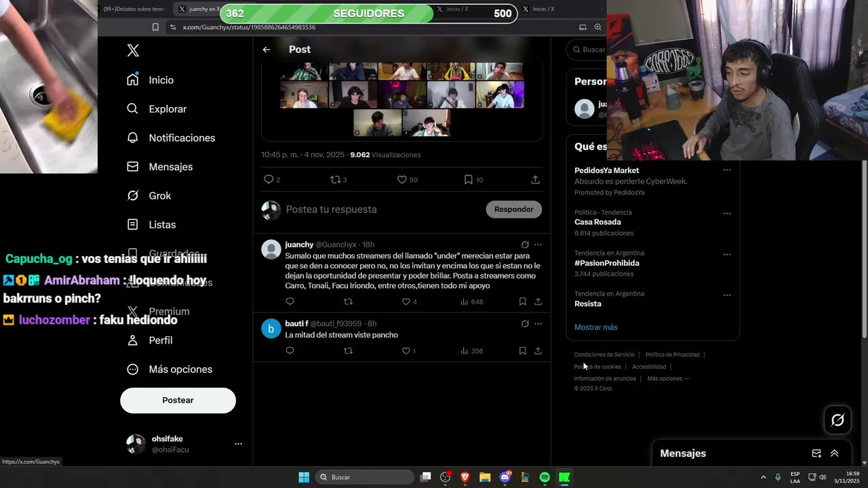Open more options on juanchy reply

point(538,245)
